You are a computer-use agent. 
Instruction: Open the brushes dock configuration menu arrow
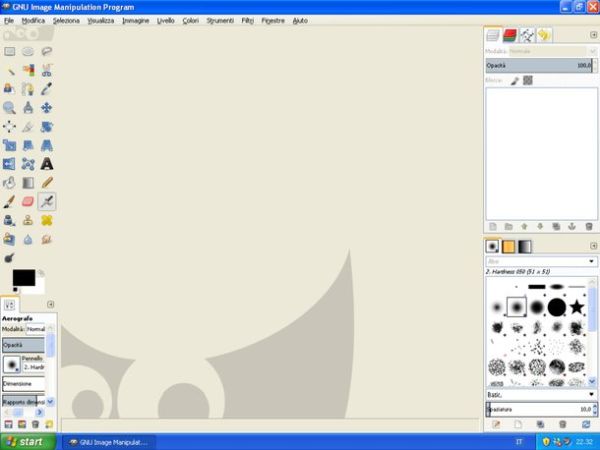pos(593,246)
